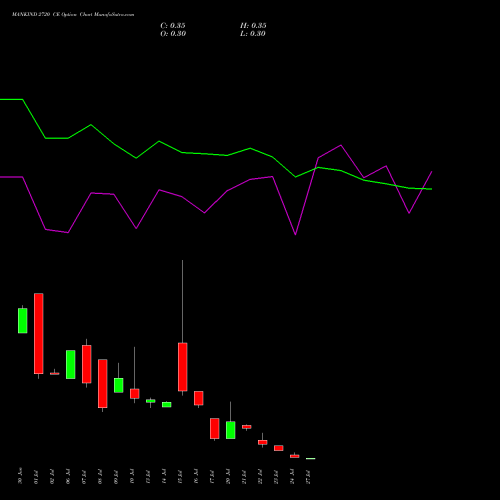Click the green candlestick for 06 Jul
Image resolution: width=500 pixels, height=500 pixels.
[x=71, y=364]
